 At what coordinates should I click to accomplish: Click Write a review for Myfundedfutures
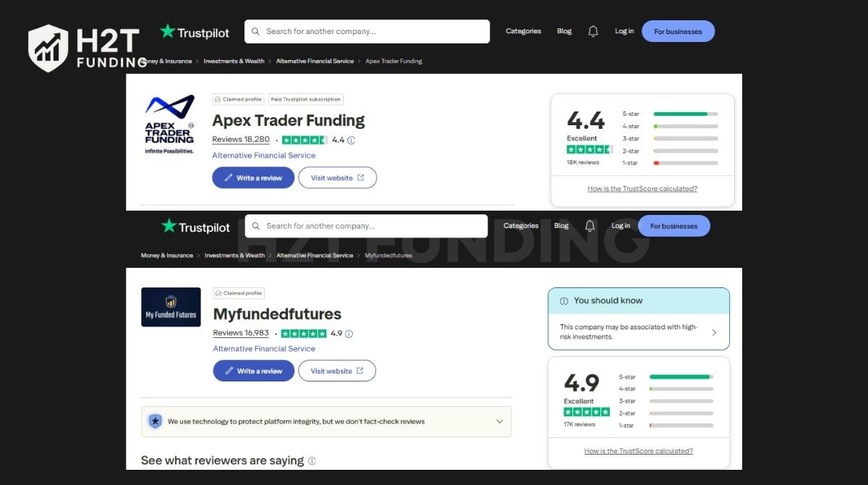[x=254, y=371]
